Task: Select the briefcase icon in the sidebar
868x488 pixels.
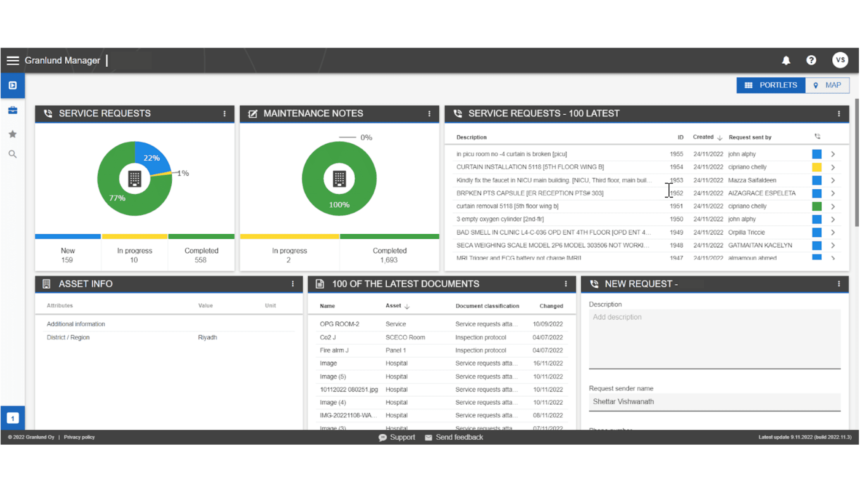Action: coord(13,110)
